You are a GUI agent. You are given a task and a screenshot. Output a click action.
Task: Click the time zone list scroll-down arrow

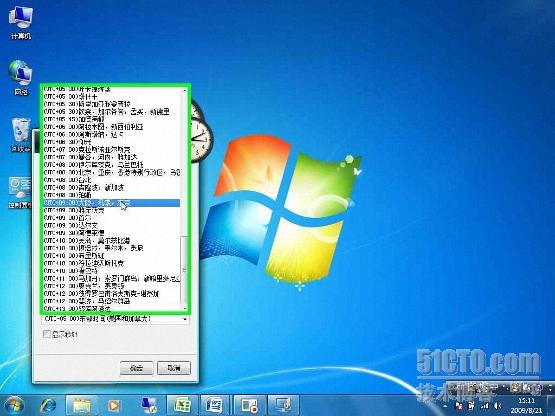(x=184, y=308)
